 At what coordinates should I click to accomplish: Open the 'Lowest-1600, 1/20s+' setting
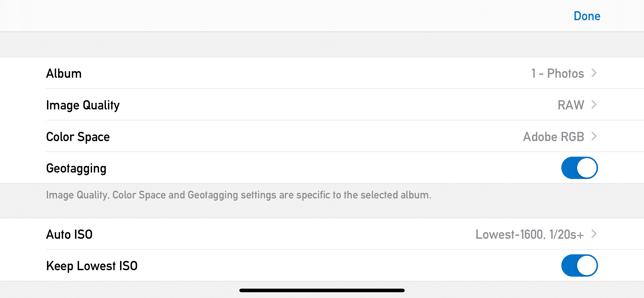(529, 234)
